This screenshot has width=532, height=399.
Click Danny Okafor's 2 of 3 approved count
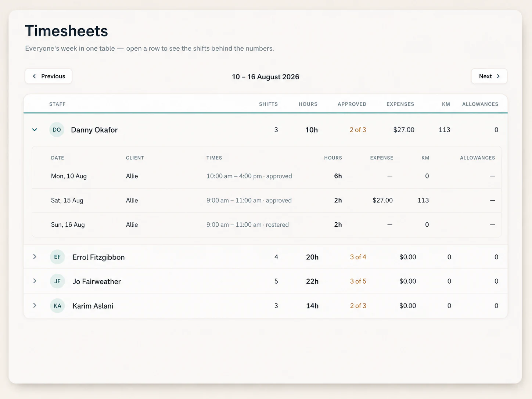coord(358,130)
